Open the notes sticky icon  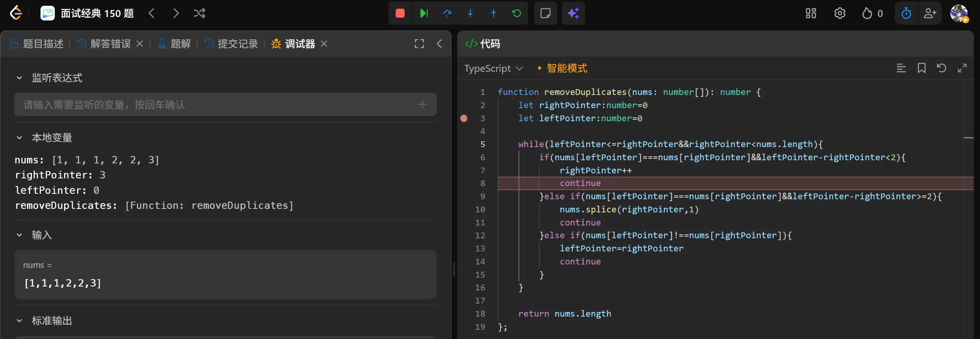[x=545, y=14]
